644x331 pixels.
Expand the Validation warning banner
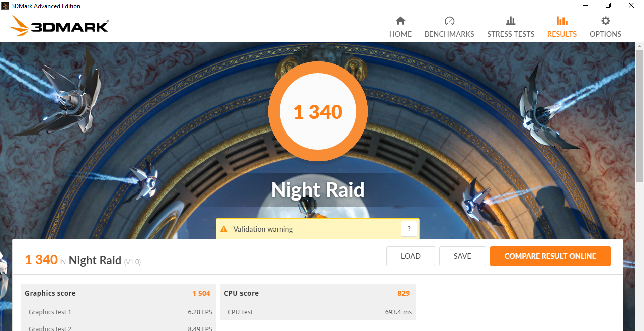pos(317,229)
